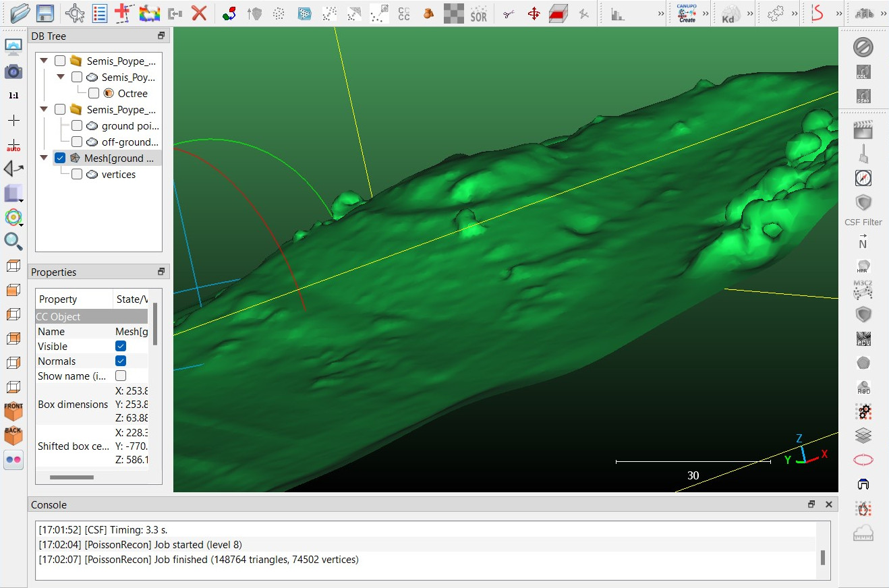Toggle checkbox for first Semis_Poype folder
This screenshot has width=889, height=588.
[60, 61]
